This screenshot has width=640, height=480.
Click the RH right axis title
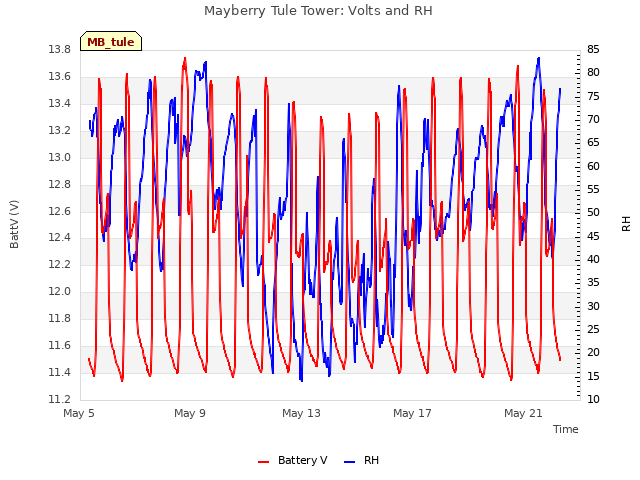[x=626, y=224]
